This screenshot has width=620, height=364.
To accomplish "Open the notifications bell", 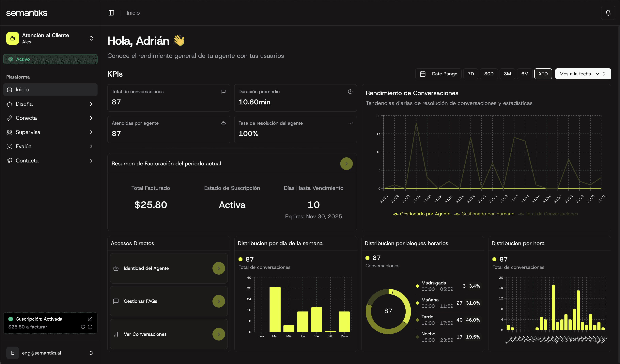I will [608, 13].
